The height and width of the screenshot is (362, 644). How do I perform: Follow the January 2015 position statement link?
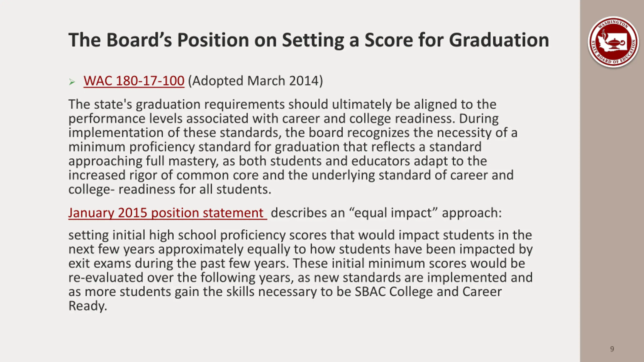pyautogui.click(x=166, y=213)
